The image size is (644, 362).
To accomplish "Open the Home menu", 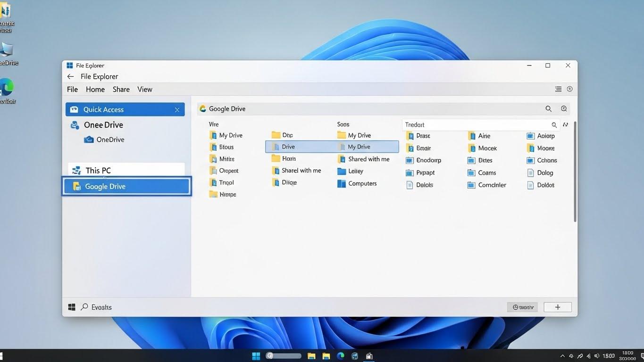I will 95,89.
